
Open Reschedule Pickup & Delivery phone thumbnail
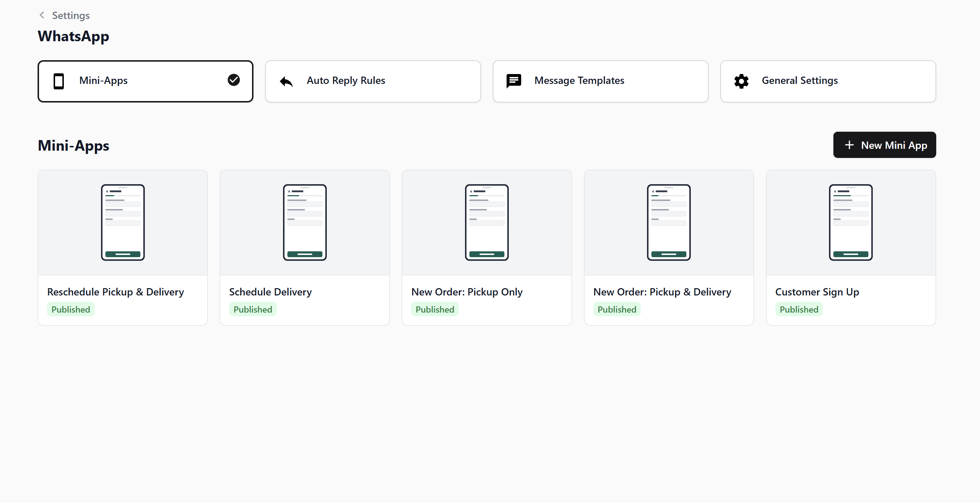click(x=123, y=223)
